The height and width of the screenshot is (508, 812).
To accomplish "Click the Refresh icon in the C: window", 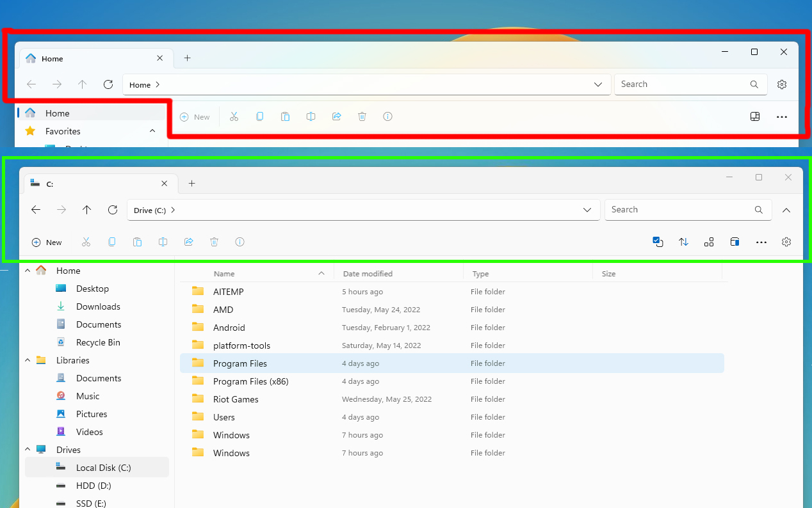I will pos(113,210).
